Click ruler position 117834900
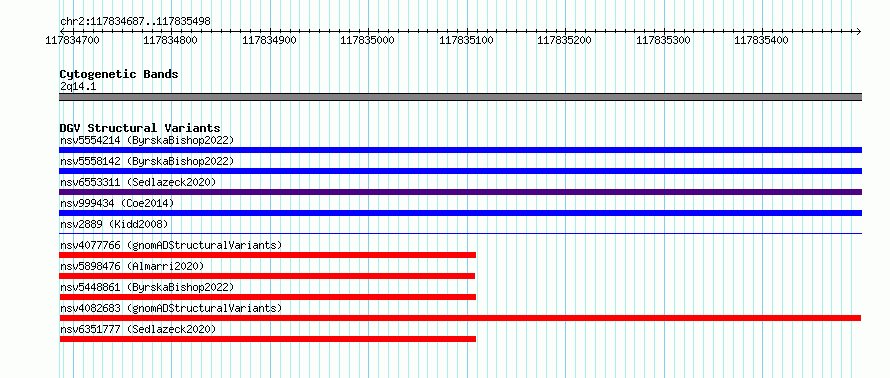 tap(269, 41)
